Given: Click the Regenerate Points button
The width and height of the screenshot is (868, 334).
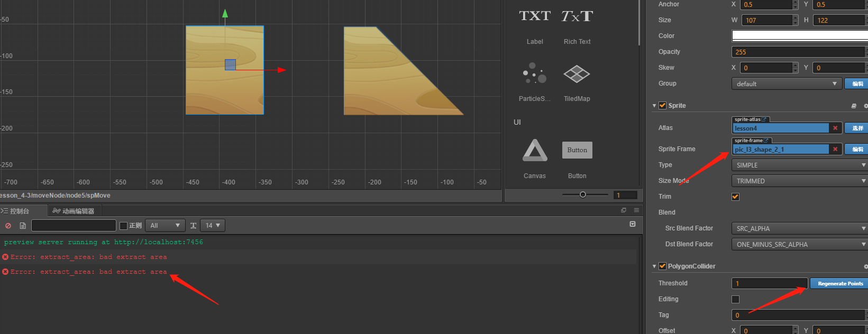Looking at the screenshot, I should point(839,284).
